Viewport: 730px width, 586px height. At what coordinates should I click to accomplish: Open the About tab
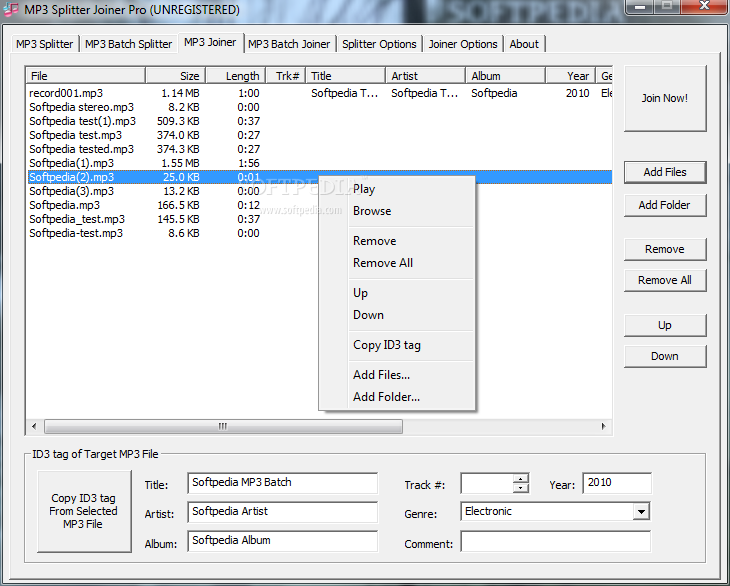524,44
